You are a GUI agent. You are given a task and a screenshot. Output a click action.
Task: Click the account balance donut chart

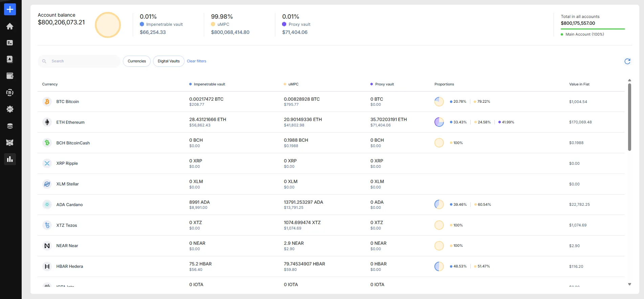[108, 25]
